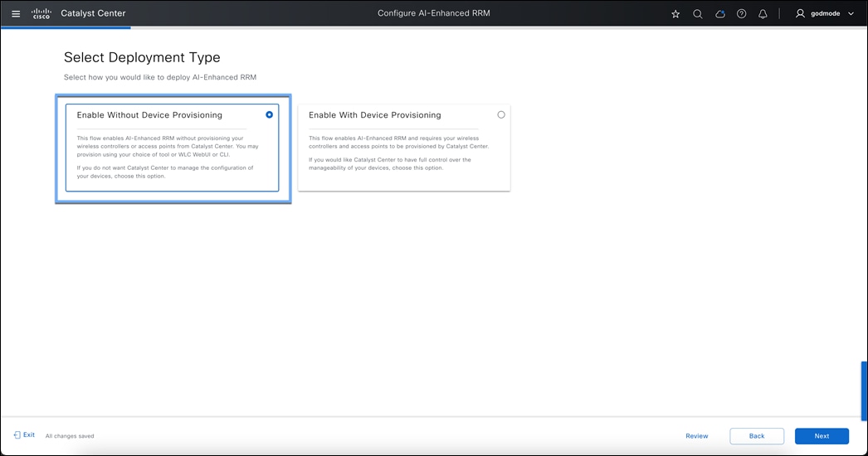Click the godmode username text
The height and width of the screenshot is (456, 868).
point(826,14)
